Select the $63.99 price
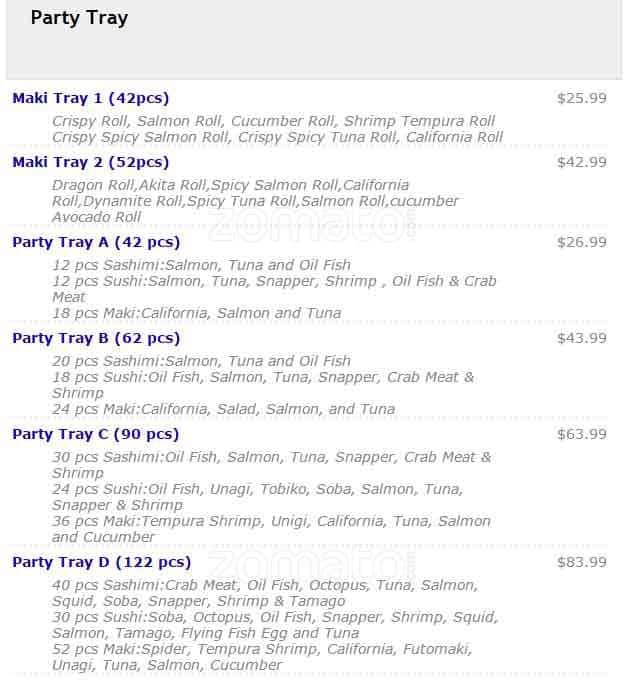Image resolution: width=624 pixels, height=692 pixels. 581,434
